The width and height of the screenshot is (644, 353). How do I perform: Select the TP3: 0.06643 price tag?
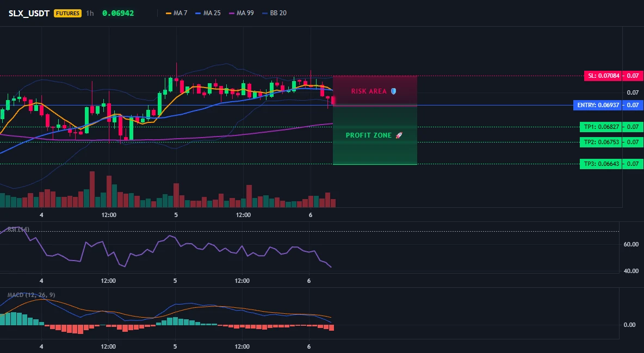pos(601,164)
